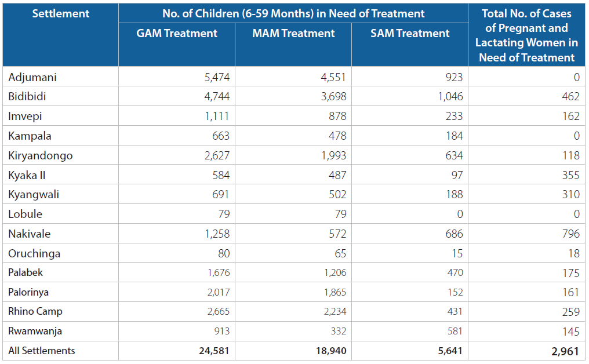Click Kampala's SAM value 184

click(454, 136)
